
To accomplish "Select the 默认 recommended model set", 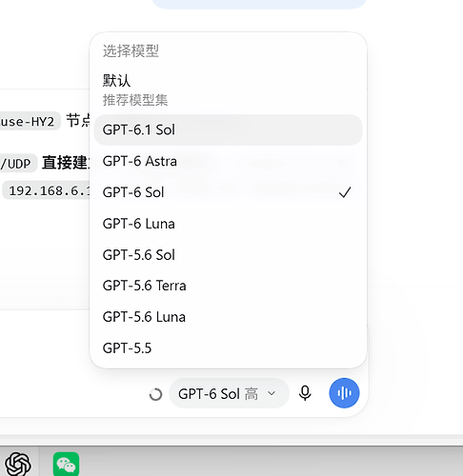I will click(x=228, y=89).
